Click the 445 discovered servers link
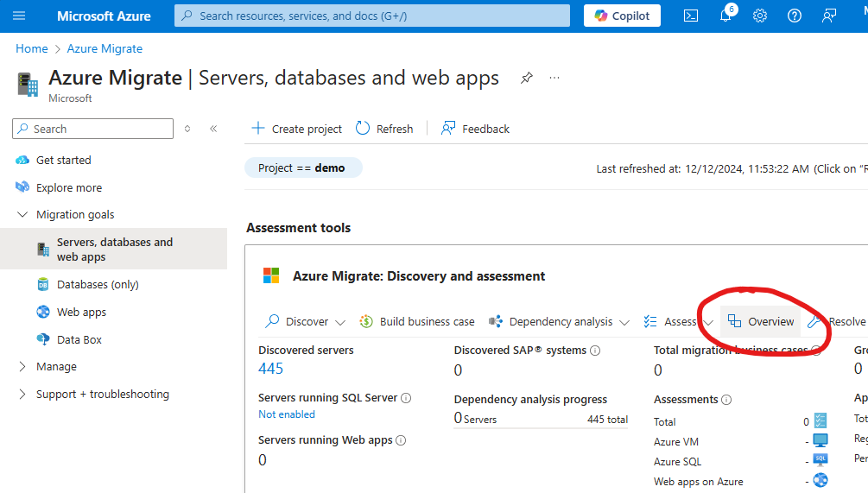Screen dimensions: 868x493 tap(270, 369)
